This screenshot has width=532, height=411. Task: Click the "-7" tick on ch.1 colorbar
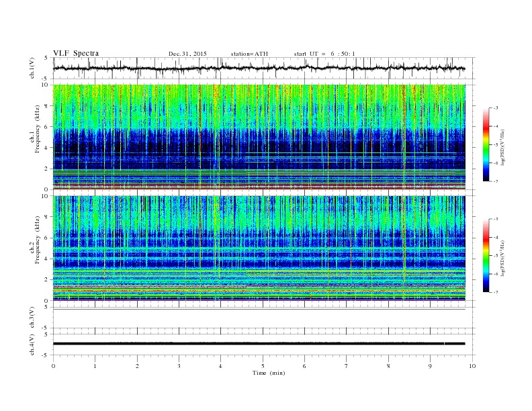[495, 181]
